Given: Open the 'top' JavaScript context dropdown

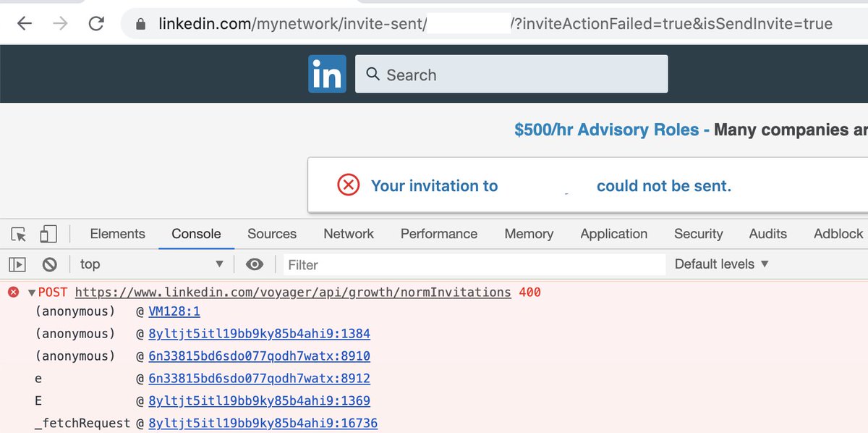Looking at the screenshot, I should tap(152, 264).
